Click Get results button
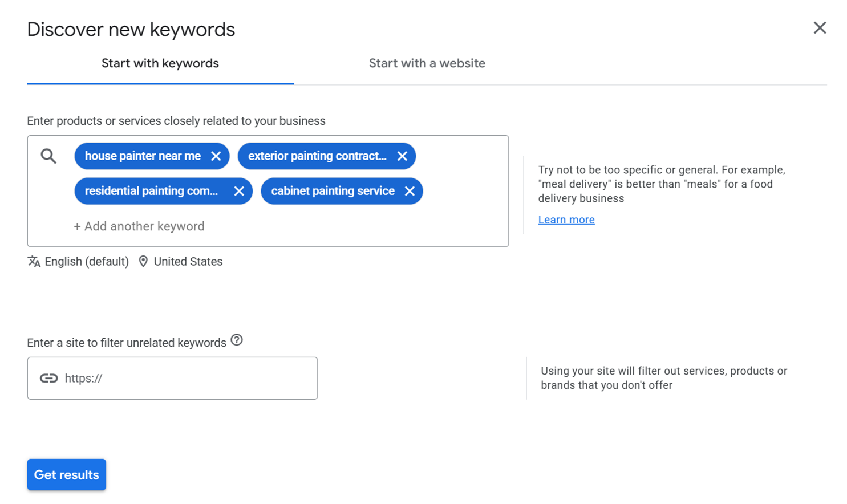 click(x=67, y=474)
